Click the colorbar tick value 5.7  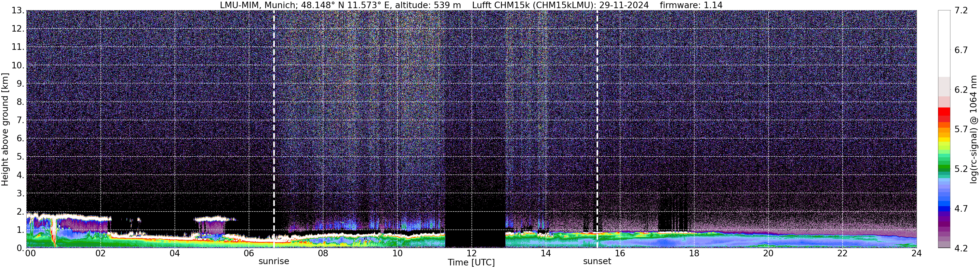pyautogui.click(x=961, y=130)
